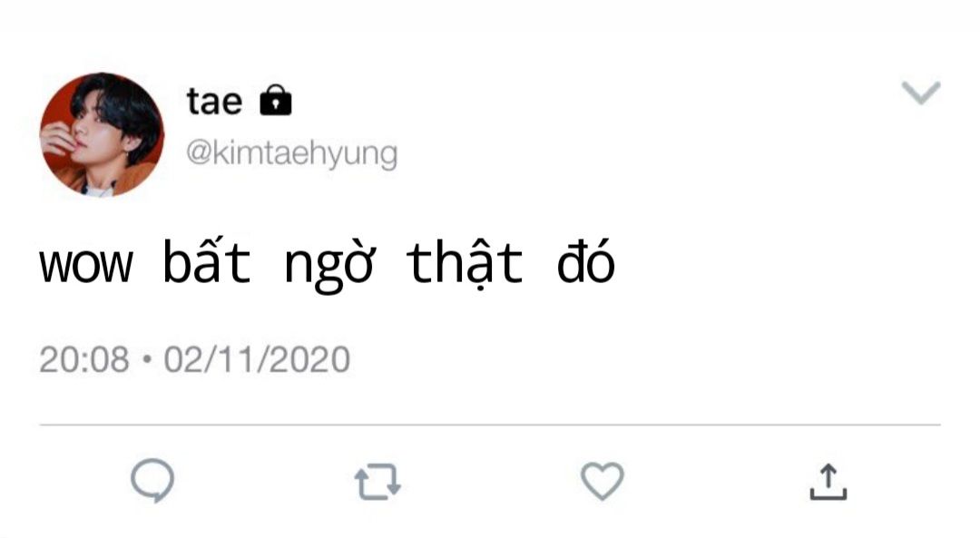Click the dot separator between time and date
This screenshot has height=538, width=980.
(147, 361)
